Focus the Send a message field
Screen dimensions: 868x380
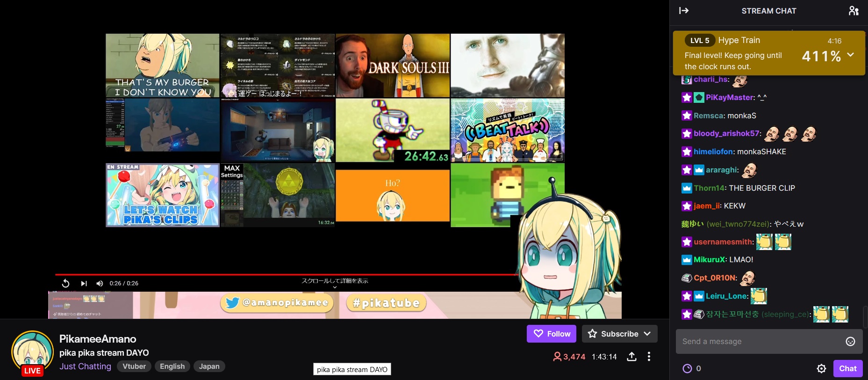pyautogui.click(x=769, y=342)
